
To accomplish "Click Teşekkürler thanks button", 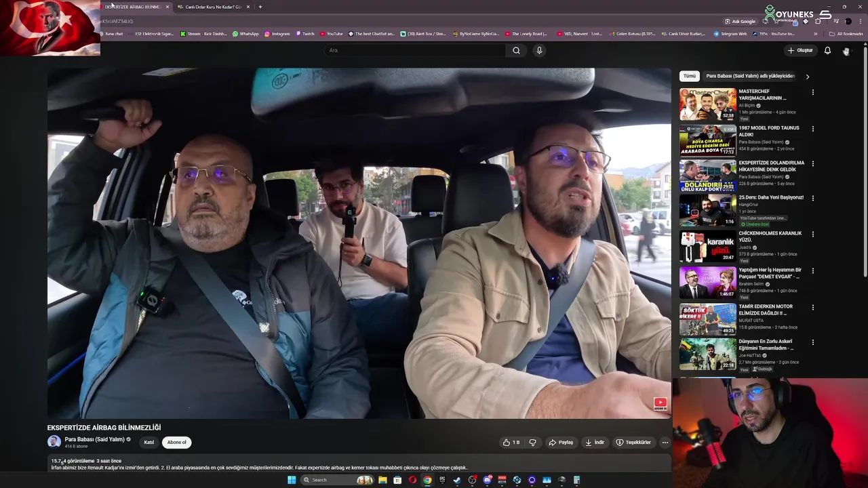I will pos(633,443).
